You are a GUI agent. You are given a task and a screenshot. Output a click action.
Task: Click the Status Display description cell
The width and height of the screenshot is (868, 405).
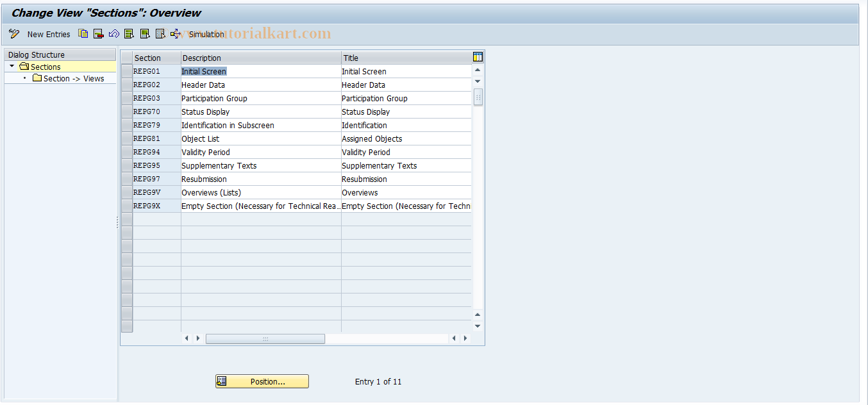(261, 112)
